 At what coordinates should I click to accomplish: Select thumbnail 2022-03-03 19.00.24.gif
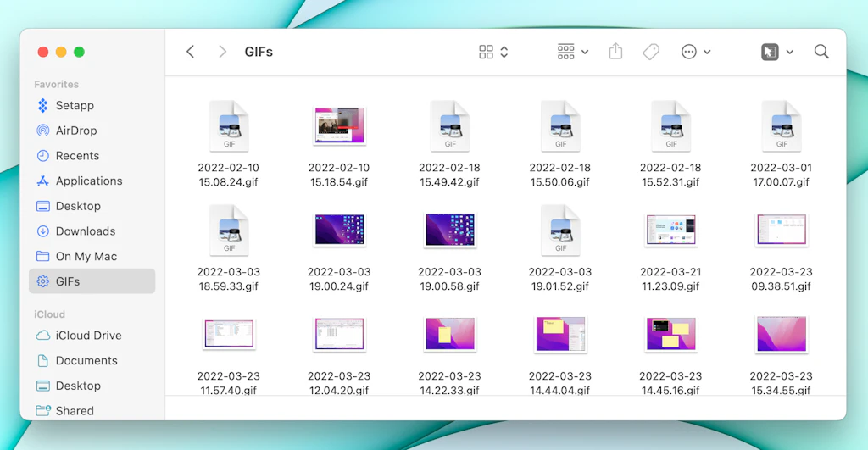339,230
